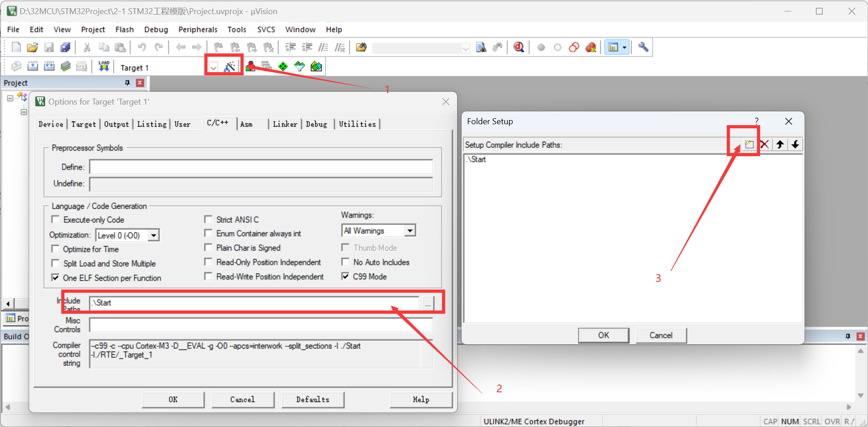
Task: Switch to the Linker tab
Action: 285,124
